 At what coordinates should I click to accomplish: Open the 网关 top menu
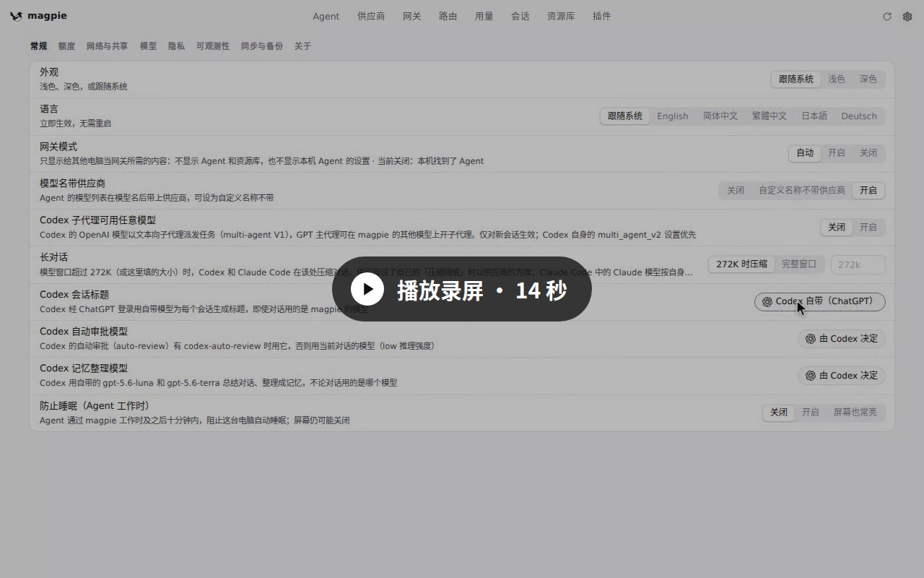click(x=412, y=16)
